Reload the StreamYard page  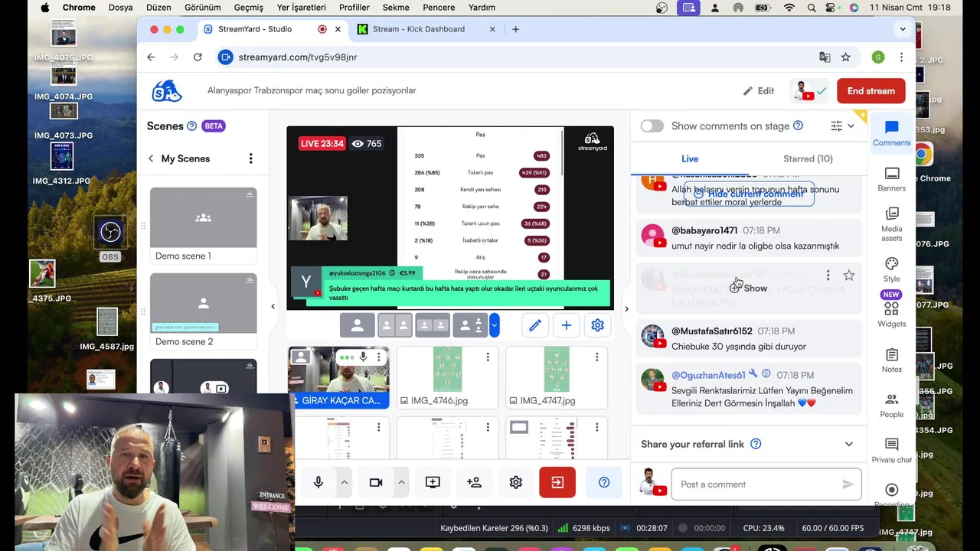click(198, 57)
